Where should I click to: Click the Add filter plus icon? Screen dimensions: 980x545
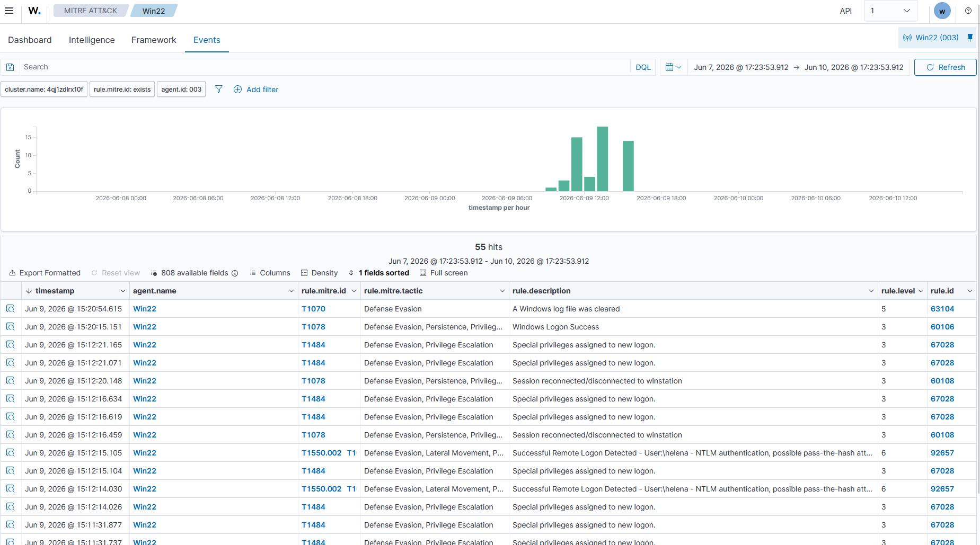pos(238,90)
